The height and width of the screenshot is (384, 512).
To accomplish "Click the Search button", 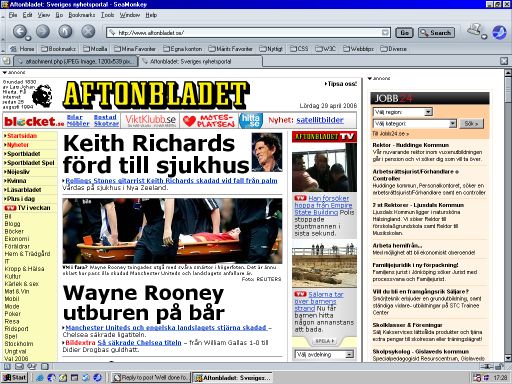I will point(436,33).
